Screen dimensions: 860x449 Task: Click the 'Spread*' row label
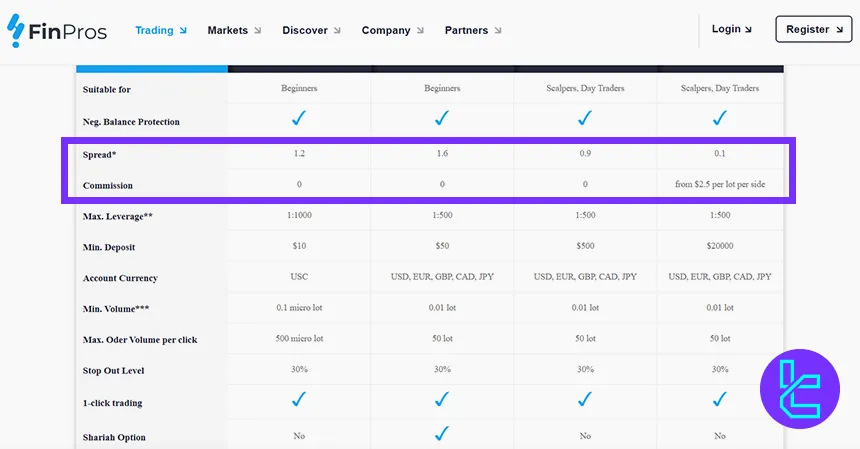tap(99, 155)
